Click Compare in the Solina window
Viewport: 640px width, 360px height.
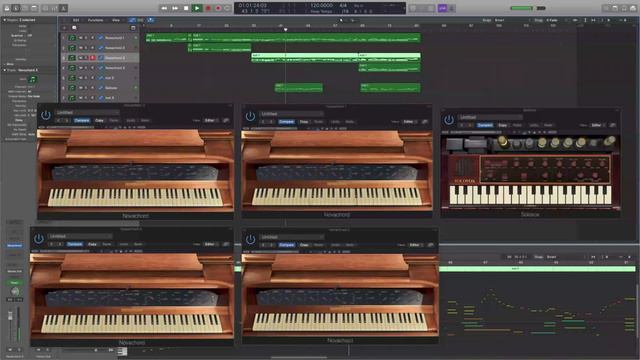point(485,125)
